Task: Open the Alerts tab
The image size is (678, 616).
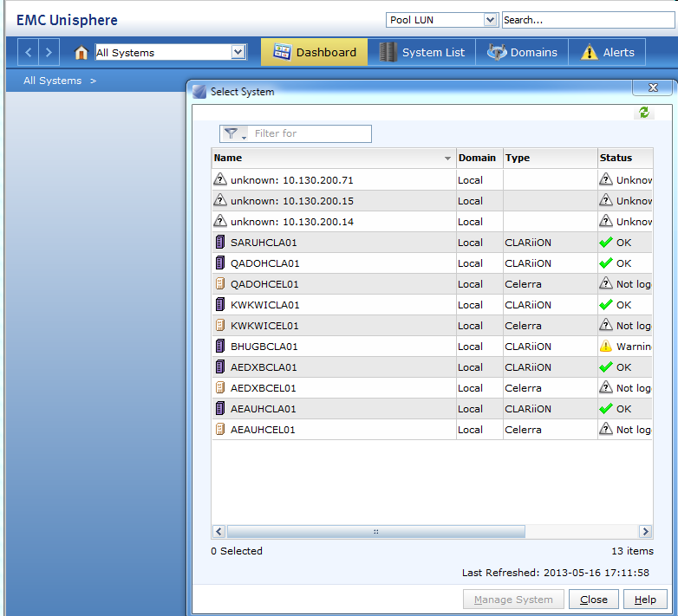Action: coord(607,52)
